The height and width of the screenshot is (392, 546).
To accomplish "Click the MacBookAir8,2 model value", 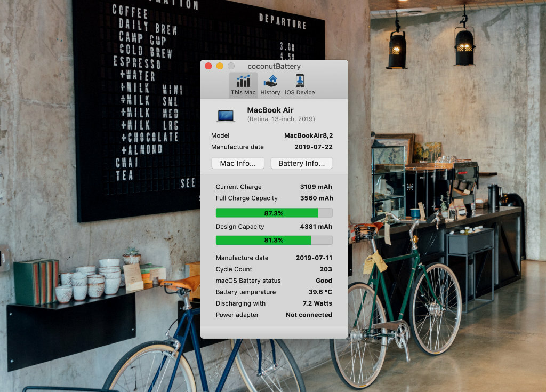I will (309, 135).
